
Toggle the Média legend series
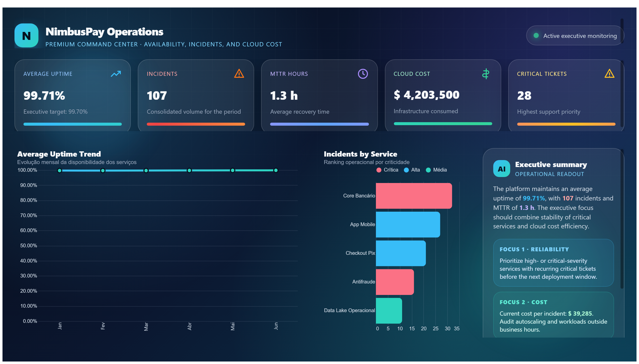pyautogui.click(x=436, y=170)
